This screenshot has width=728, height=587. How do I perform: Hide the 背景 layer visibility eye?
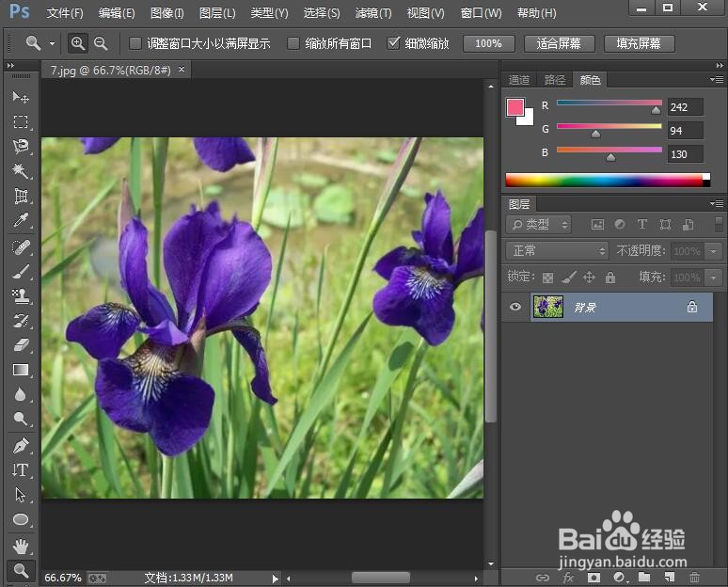(514, 307)
